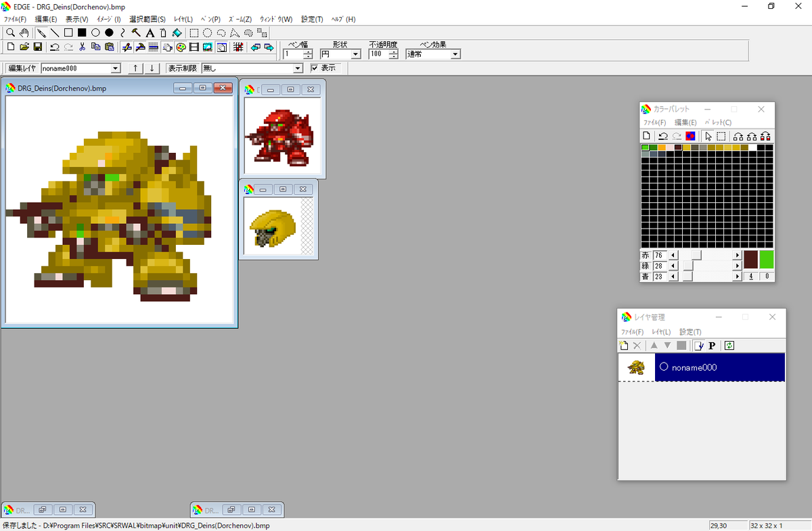Click the red-blue color swap icon in palette
The width and height of the screenshot is (812, 531).
pyautogui.click(x=690, y=136)
